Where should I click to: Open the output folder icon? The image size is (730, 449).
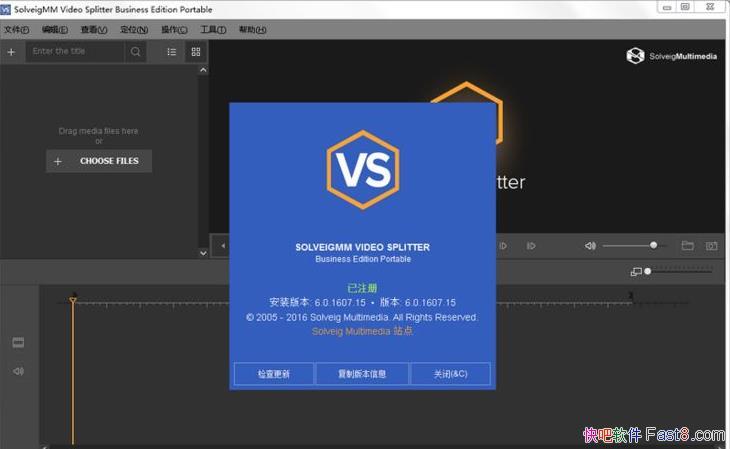click(x=688, y=245)
